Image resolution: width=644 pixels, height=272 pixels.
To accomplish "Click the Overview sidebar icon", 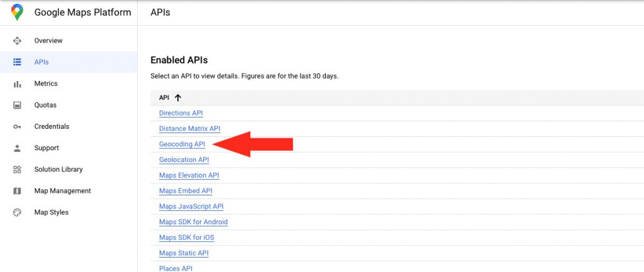I will (17, 41).
